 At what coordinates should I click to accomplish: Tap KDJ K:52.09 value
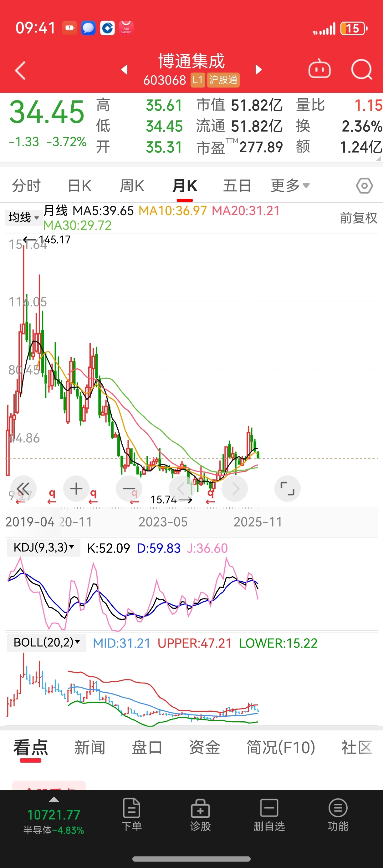(x=108, y=548)
